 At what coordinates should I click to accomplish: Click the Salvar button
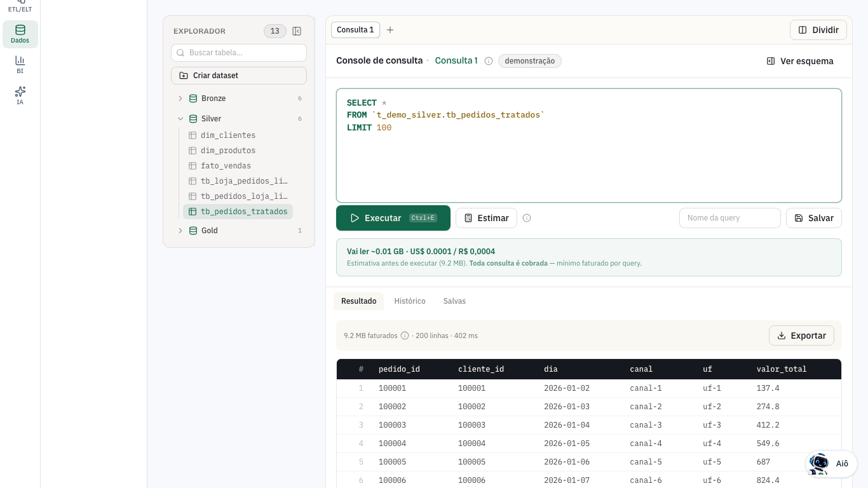click(814, 218)
